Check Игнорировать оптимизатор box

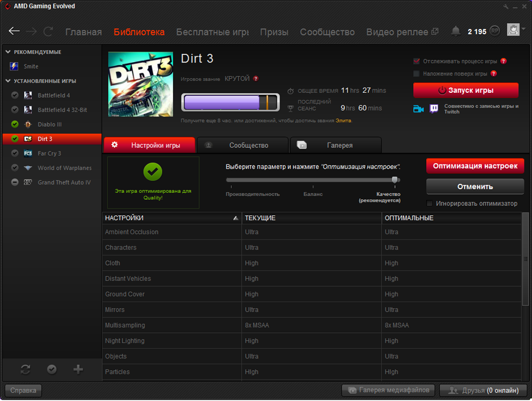point(430,203)
